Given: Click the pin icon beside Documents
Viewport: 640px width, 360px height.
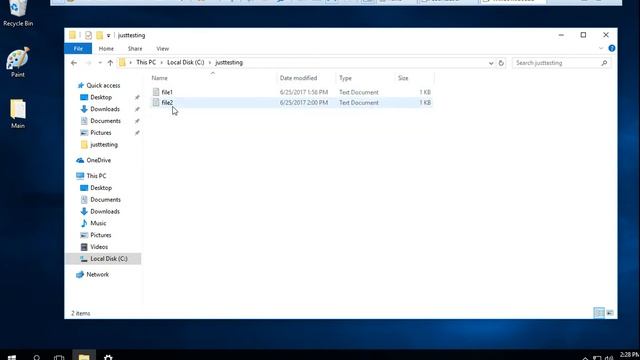Looking at the screenshot, I should (x=137, y=121).
